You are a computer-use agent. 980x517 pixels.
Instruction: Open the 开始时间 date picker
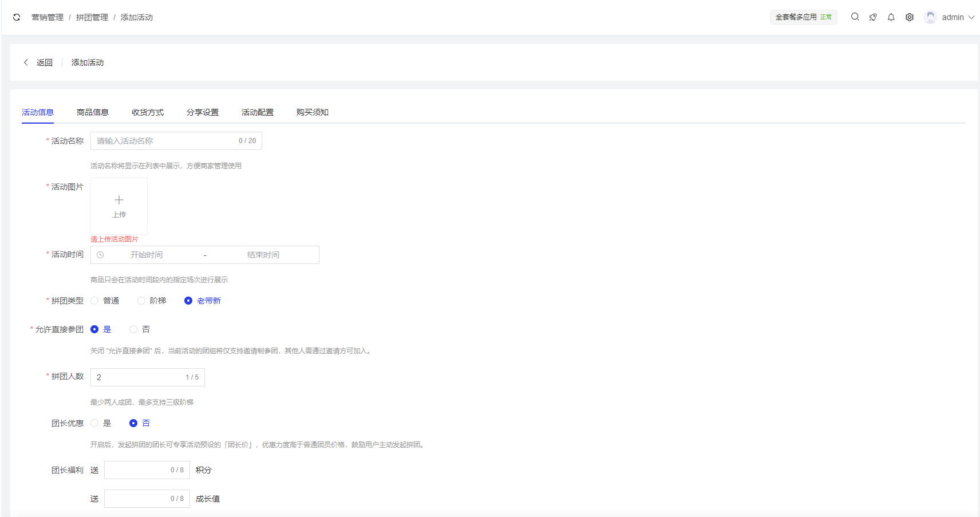(x=147, y=255)
